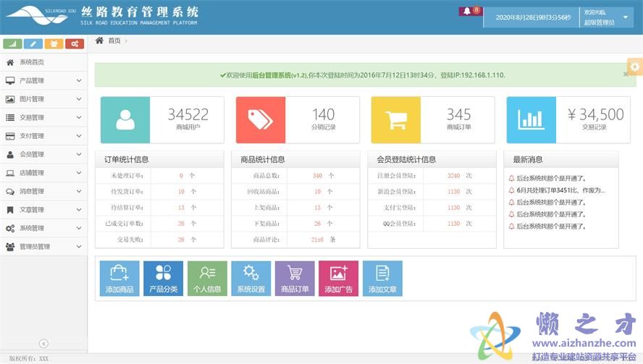Viewport: 643px width, 364px height.
Task: Click the list icon beside 交易管理
Action: [10, 118]
